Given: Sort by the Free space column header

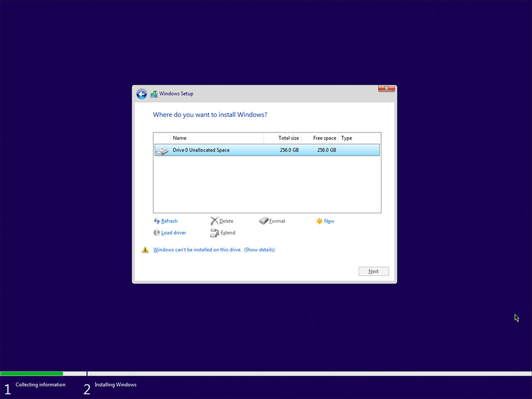Looking at the screenshot, I should click(320, 138).
